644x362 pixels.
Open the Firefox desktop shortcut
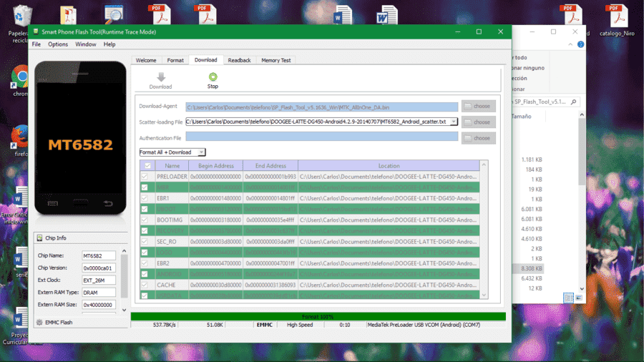coord(21,137)
